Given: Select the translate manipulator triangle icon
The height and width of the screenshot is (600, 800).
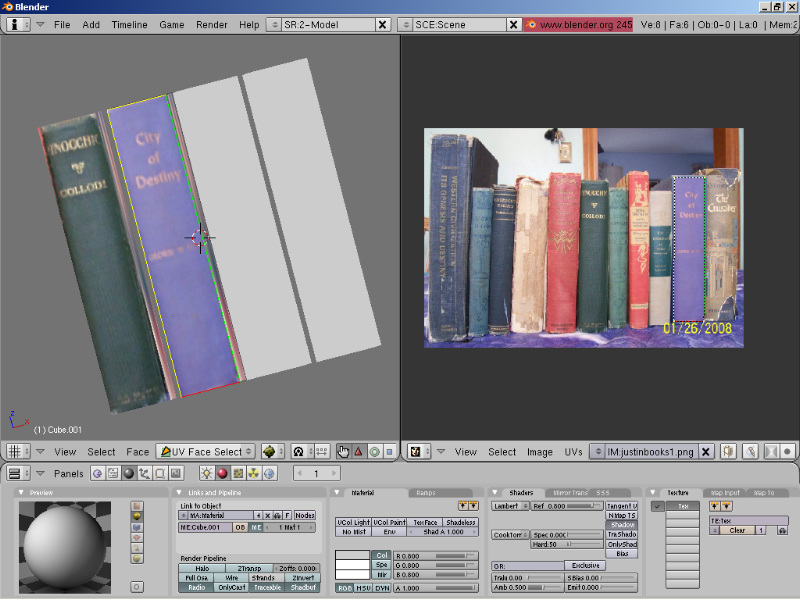Looking at the screenshot, I should point(359,452).
